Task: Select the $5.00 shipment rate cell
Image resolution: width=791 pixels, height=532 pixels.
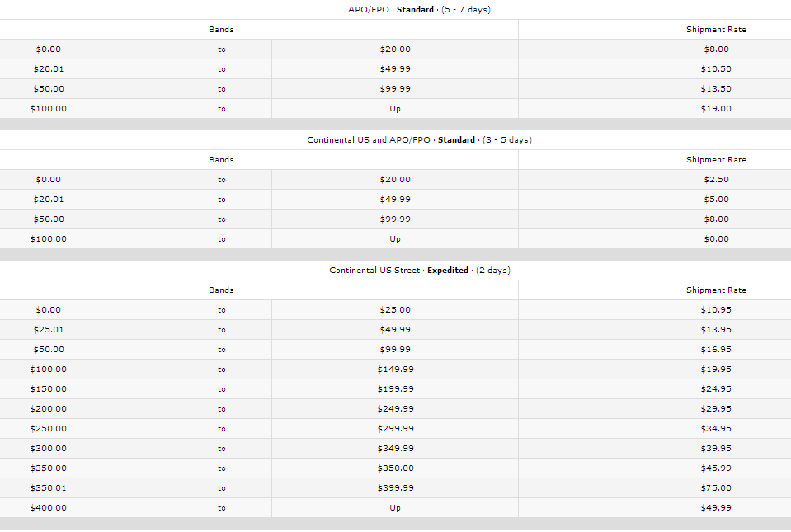Action: click(715, 200)
